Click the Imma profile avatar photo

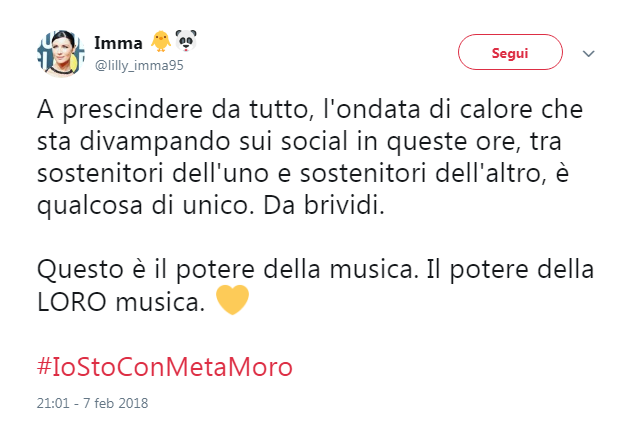[x=58, y=51]
